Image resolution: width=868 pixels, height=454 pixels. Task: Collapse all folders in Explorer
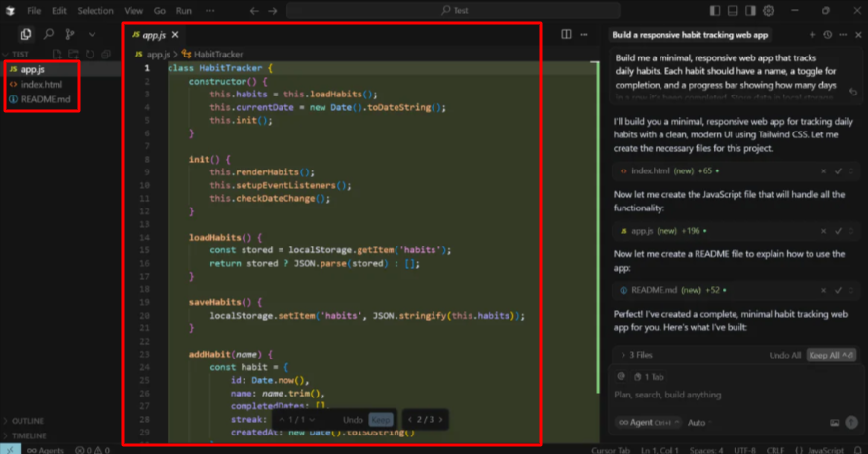[106, 54]
